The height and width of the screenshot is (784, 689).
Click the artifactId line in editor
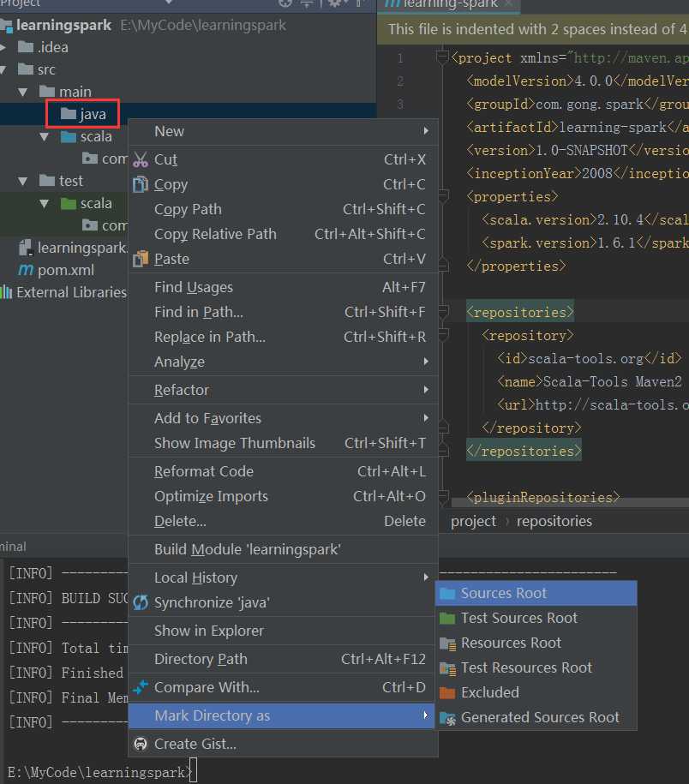pyautogui.click(x=578, y=128)
